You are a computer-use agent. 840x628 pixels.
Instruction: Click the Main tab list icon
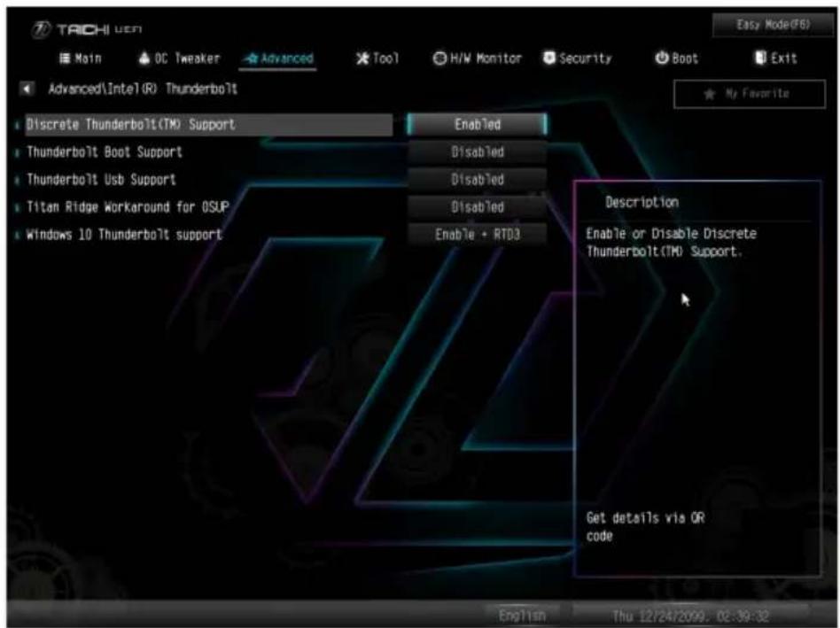65,58
